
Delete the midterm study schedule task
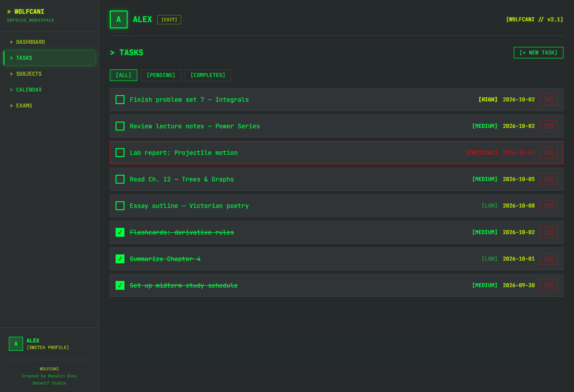(549, 285)
